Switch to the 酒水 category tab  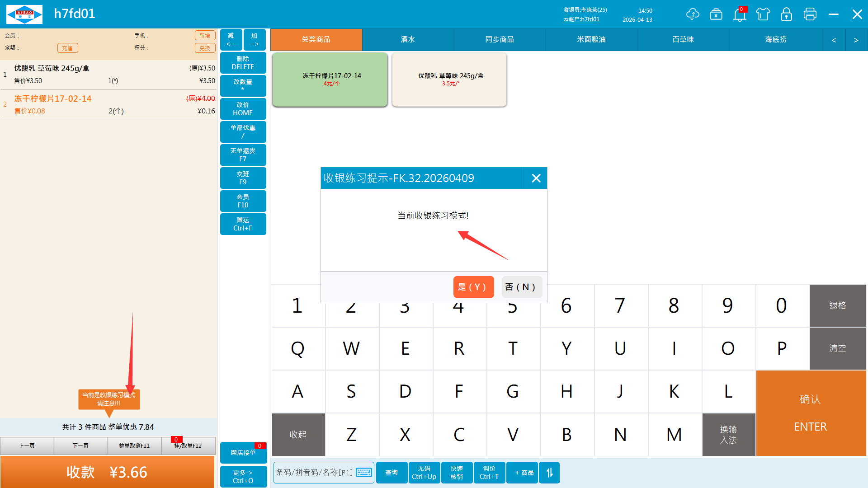pos(408,40)
